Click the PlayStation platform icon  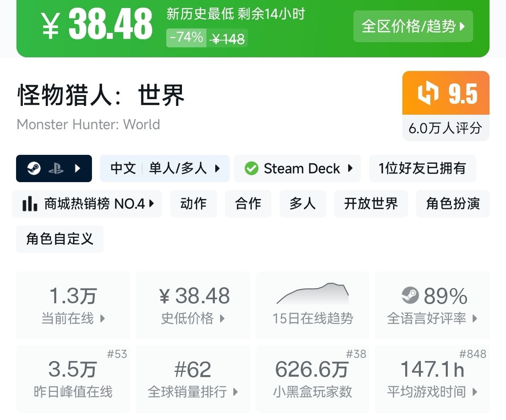coord(56,169)
